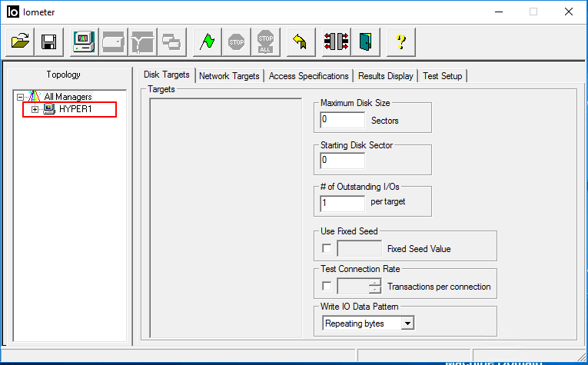Image resolution: width=588 pixels, height=365 pixels.
Task: Open Test Setup tab
Action: click(443, 76)
